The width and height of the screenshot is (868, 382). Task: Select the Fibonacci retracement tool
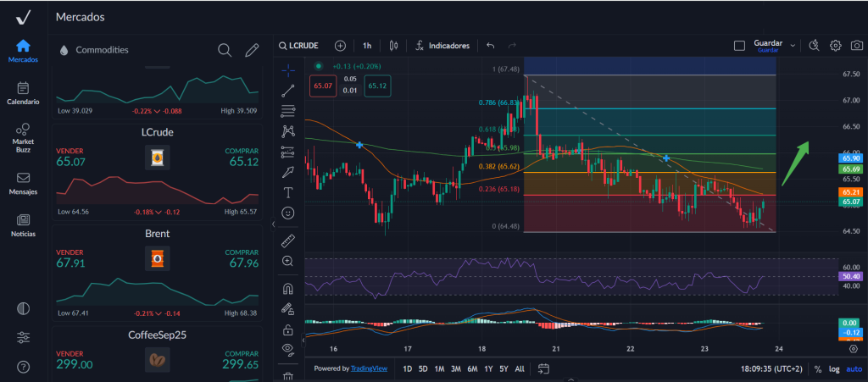288,111
